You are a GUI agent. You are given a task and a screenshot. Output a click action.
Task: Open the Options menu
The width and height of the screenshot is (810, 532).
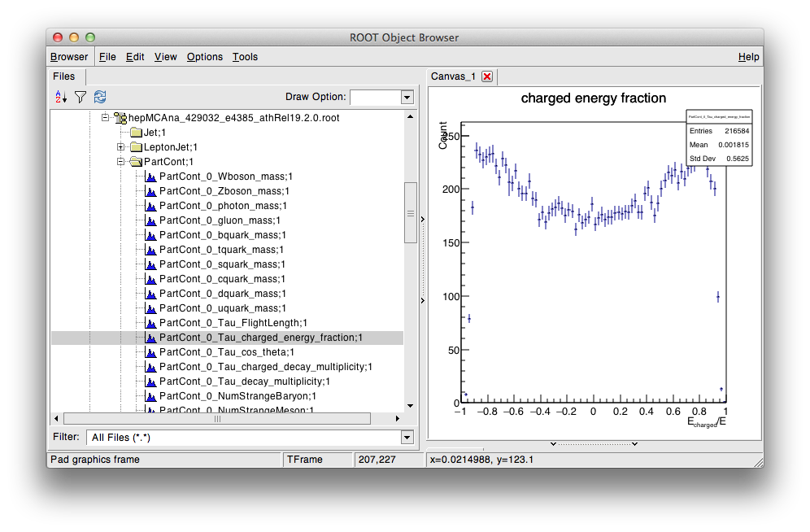tap(204, 57)
